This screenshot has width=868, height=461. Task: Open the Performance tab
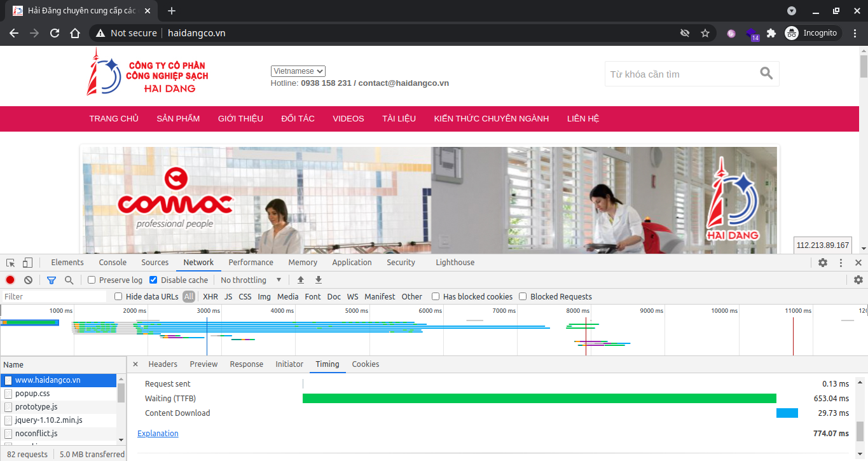pyautogui.click(x=251, y=263)
